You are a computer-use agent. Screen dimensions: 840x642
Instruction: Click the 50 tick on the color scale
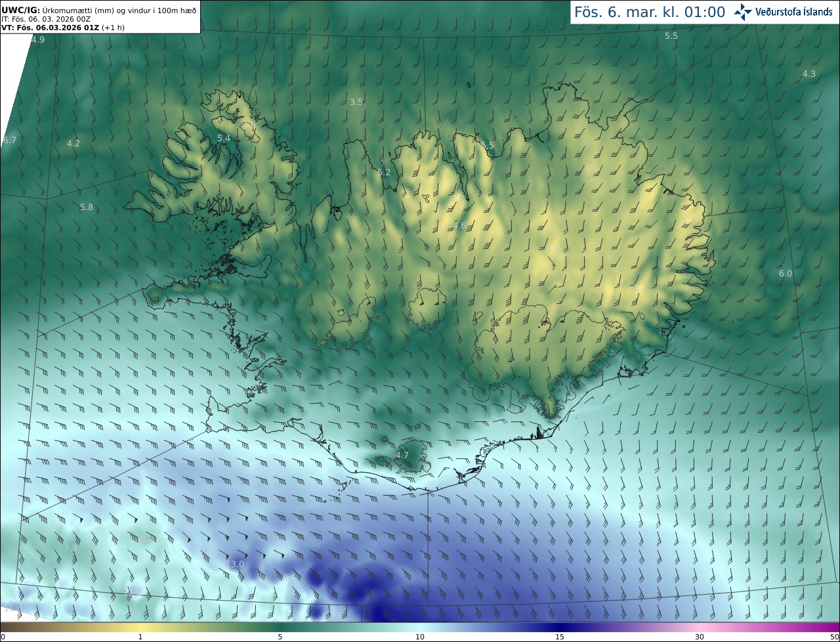point(834,637)
